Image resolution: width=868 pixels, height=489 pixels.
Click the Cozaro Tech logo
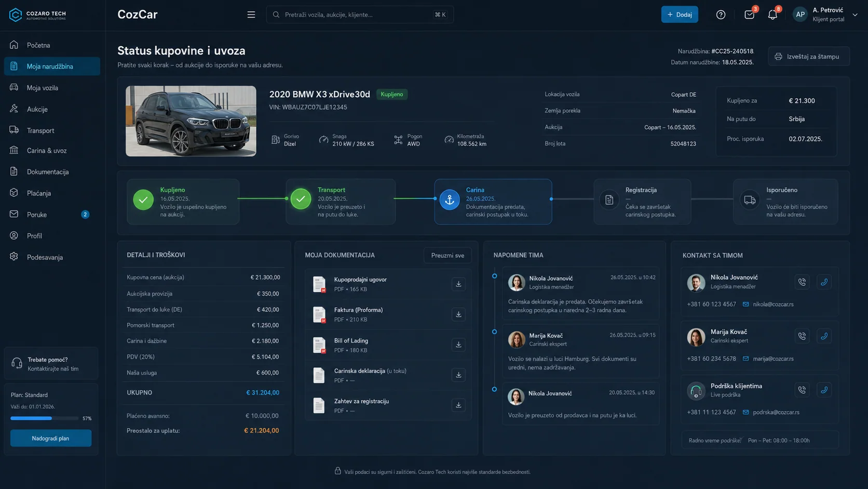pos(37,15)
